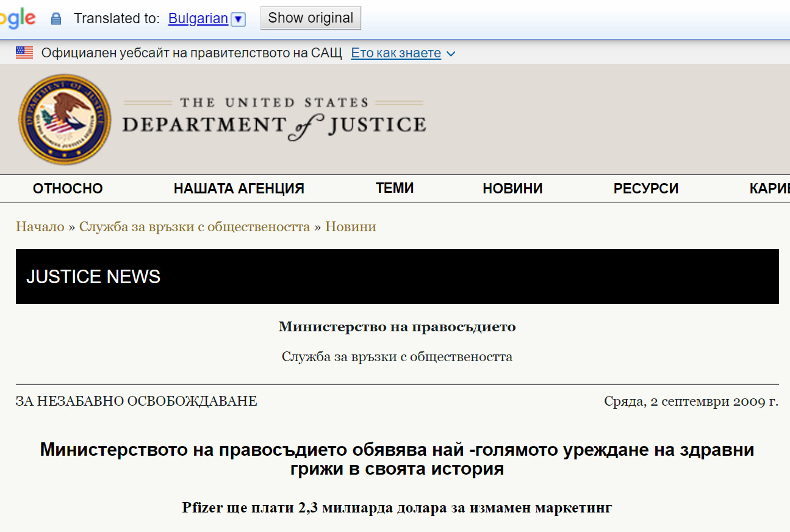
Task: Open the language dropdown arrow next to Bulgarian
Action: (239, 20)
